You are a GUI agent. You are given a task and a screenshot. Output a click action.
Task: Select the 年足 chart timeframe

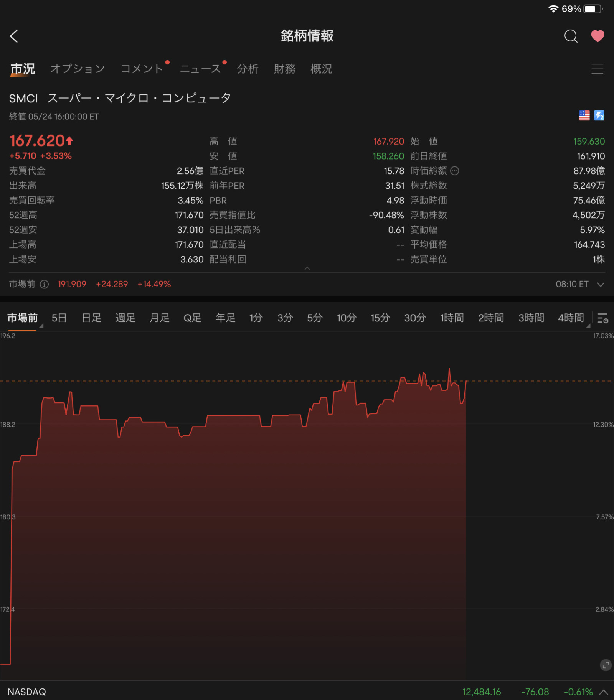pos(225,318)
